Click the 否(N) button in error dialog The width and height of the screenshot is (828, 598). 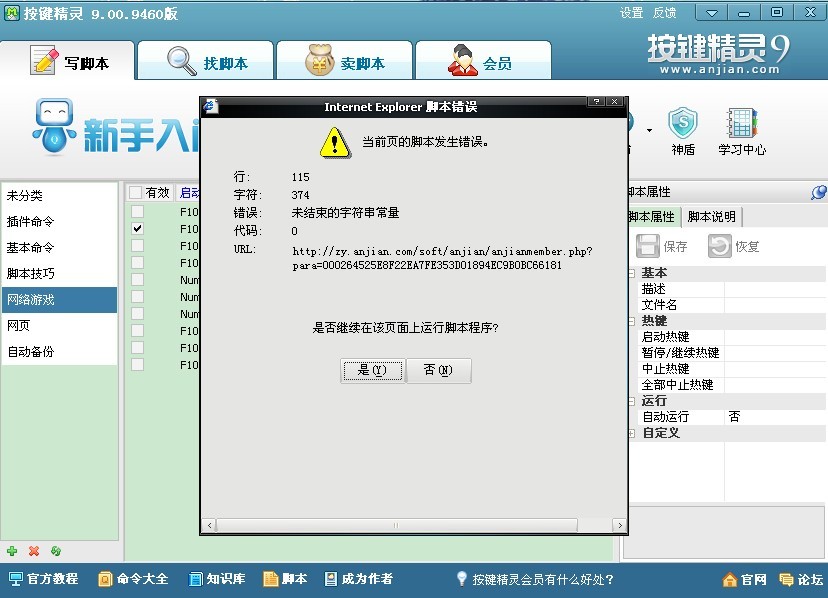[x=438, y=370]
